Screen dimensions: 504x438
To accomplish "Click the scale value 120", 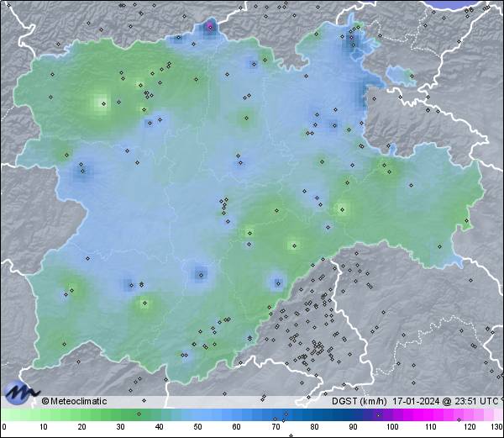I will pos(470,427).
